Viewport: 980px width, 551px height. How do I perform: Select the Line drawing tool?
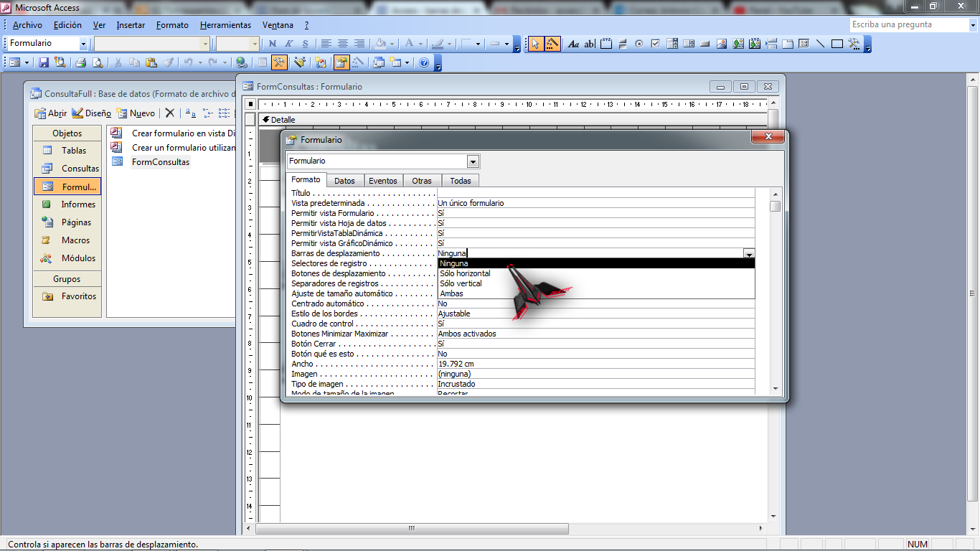click(x=820, y=44)
